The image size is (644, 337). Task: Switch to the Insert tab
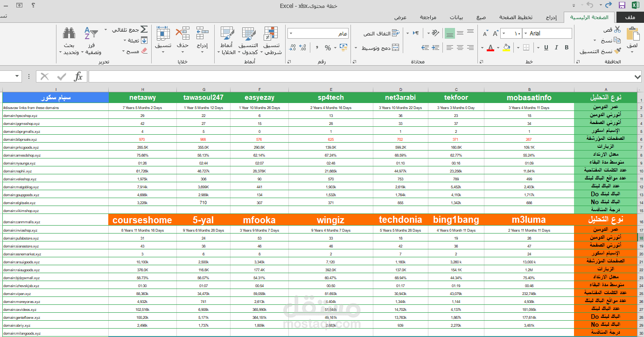tap(552, 17)
